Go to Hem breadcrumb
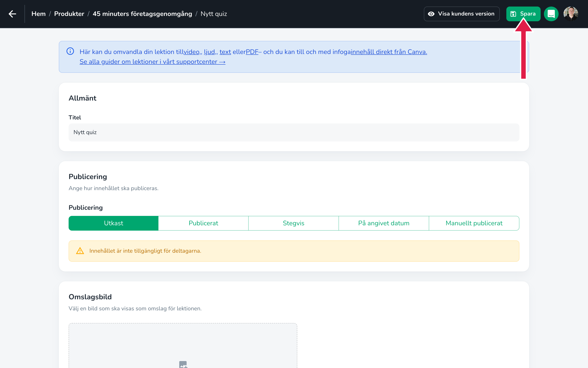 pyautogui.click(x=39, y=14)
